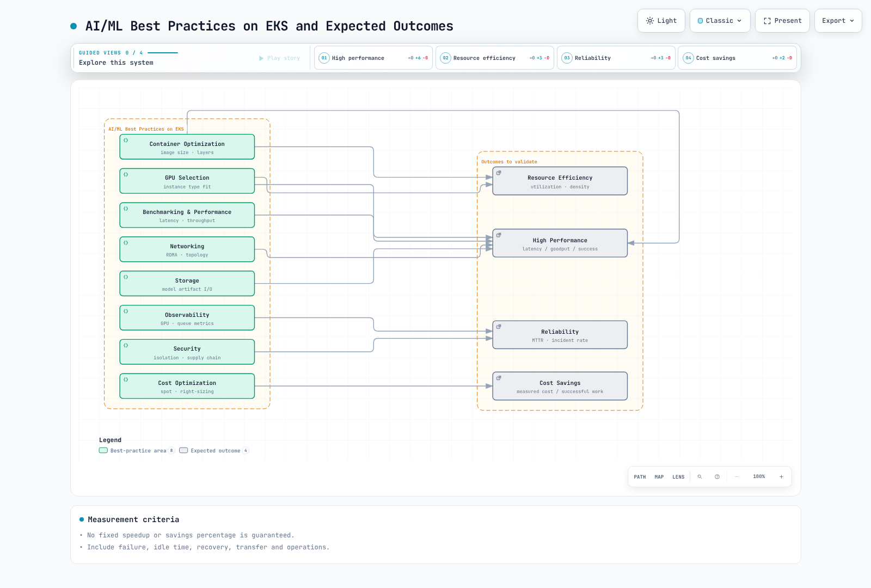
Task: Open the search magnifier in canvas toolbar
Action: (x=700, y=477)
